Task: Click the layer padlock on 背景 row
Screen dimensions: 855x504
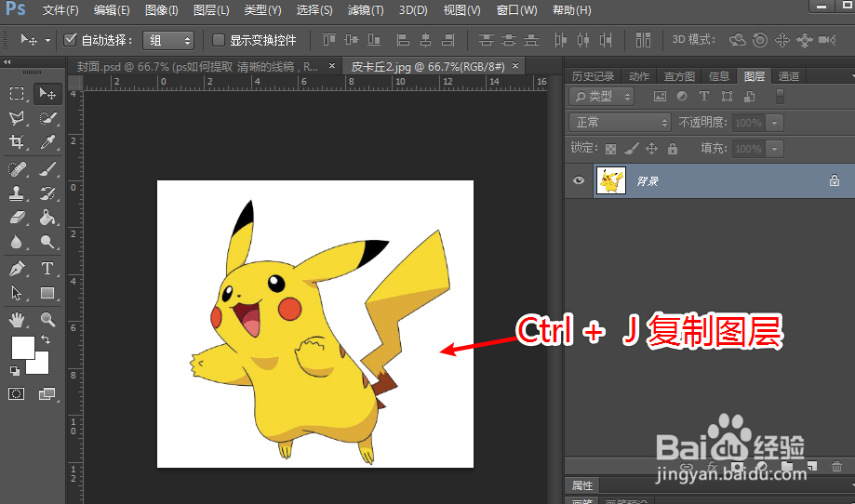Action: [835, 180]
